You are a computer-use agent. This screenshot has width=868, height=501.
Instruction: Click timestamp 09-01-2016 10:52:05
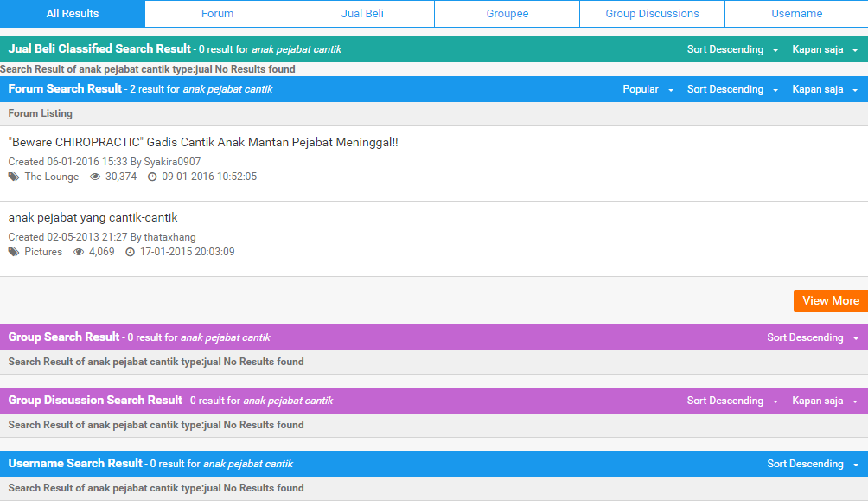click(x=209, y=177)
